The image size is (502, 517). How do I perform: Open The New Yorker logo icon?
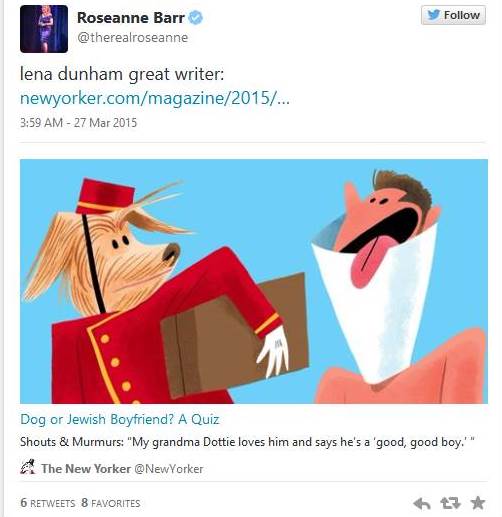[27, 467]
